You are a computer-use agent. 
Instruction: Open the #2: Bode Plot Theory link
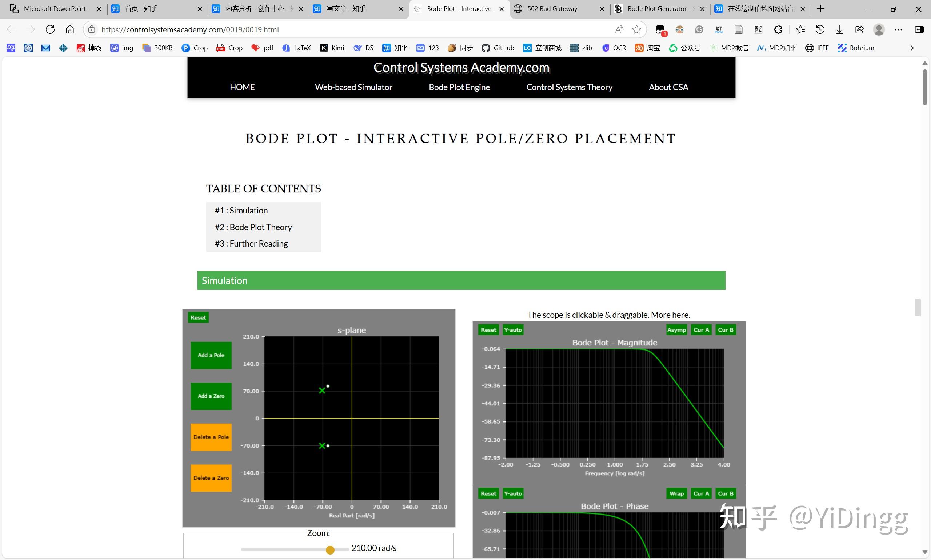253,227
